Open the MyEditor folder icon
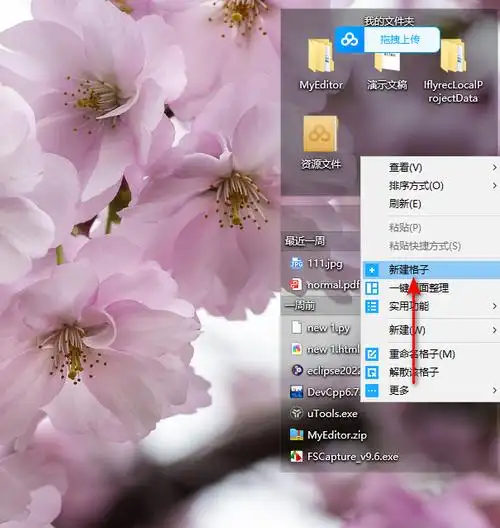This screenshot has width=500, height=528. coord(321,56)
